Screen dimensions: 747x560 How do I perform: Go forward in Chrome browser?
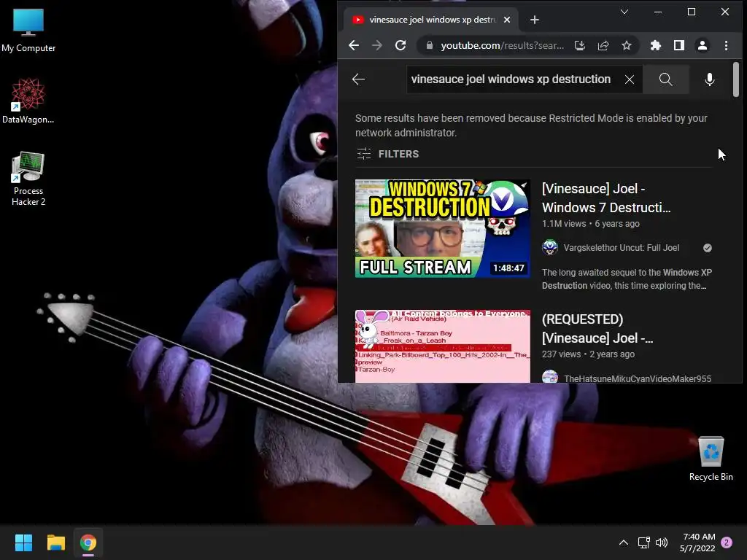(377, 45)
